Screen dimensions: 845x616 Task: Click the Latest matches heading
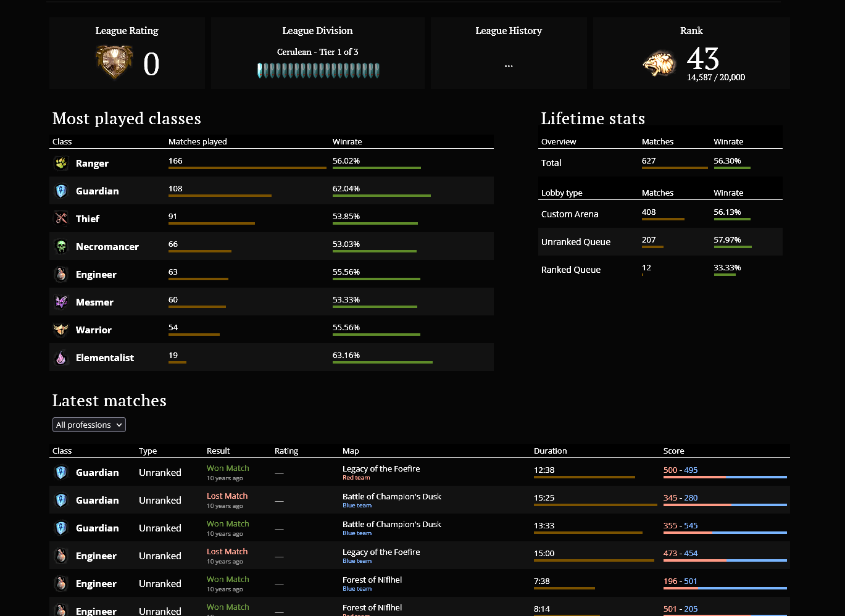[109, 401]
